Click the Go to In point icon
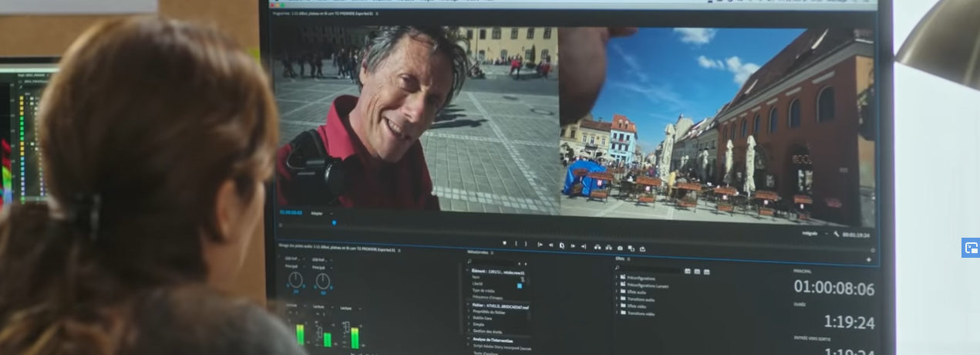Image resolution: width=980 pixels, height=355 pixels. point(540,245)
